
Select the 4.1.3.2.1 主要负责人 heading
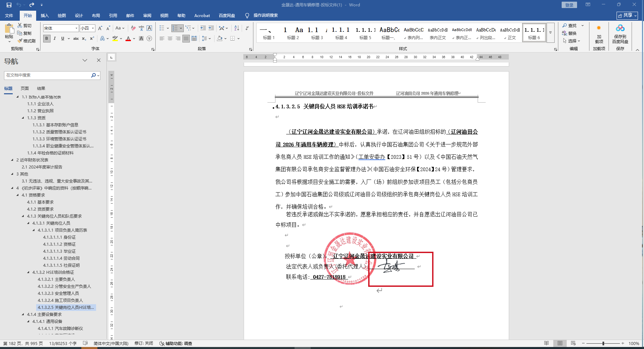point(56,279)
